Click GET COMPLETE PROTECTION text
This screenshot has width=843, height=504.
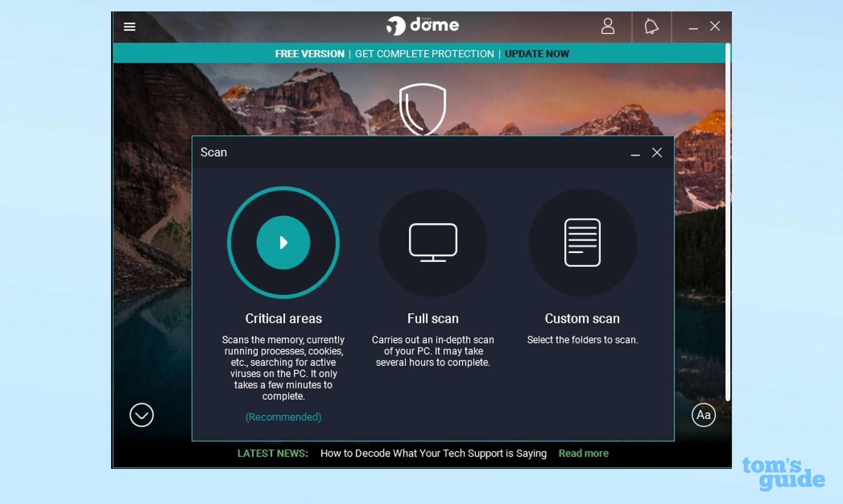click(424, 54)
